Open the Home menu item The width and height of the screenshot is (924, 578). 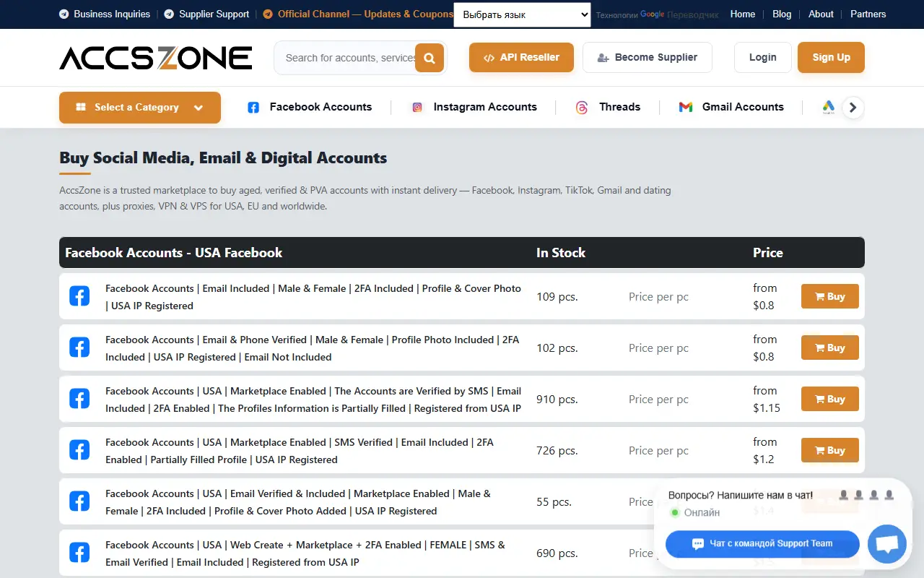pyautogui.click(x=743, y=14)
